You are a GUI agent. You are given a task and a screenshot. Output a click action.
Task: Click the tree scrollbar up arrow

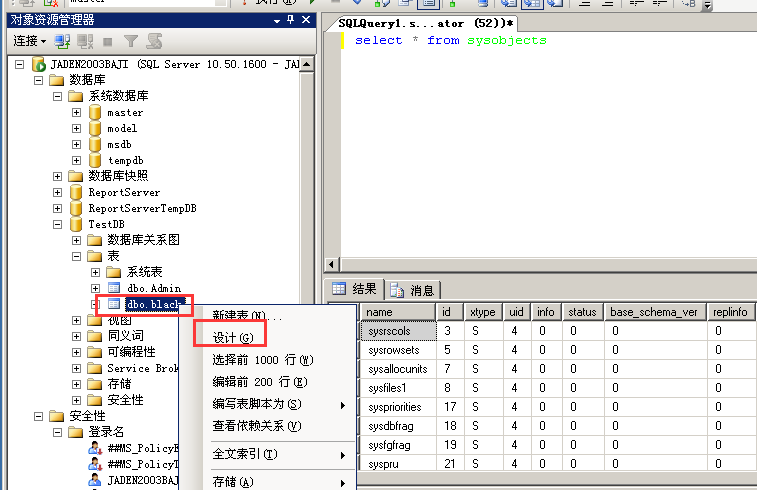[307, 64]
